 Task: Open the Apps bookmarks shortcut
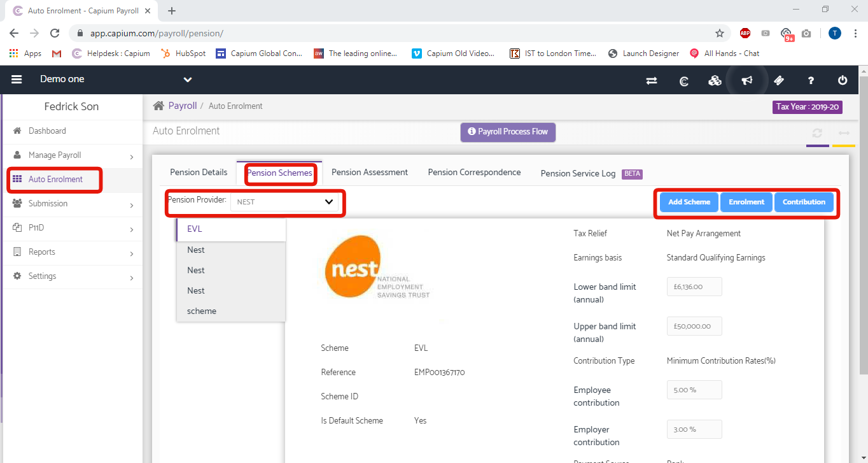coord(25,53)
